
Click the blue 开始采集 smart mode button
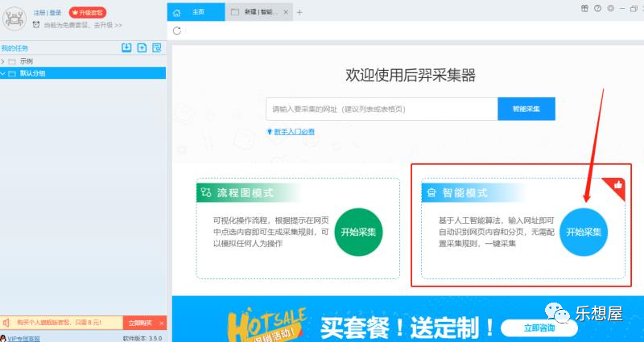[x=584, y=232]
